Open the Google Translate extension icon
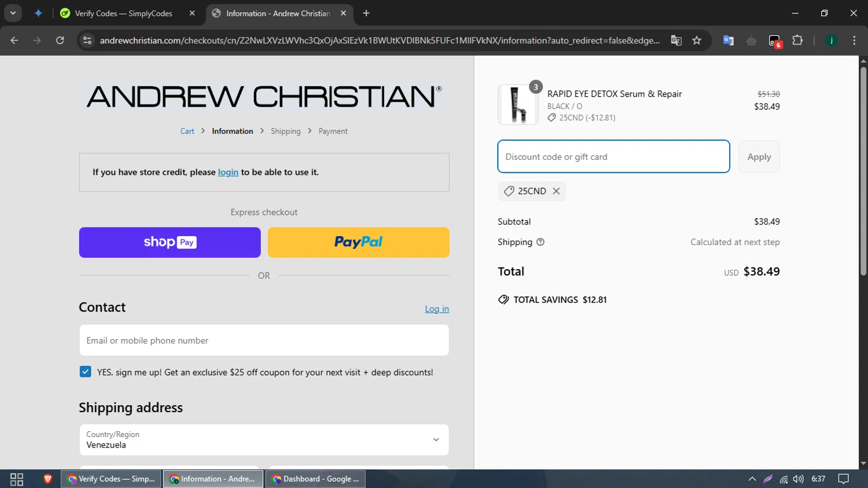This screenshot has width=868, height=488. pos(729,41)
